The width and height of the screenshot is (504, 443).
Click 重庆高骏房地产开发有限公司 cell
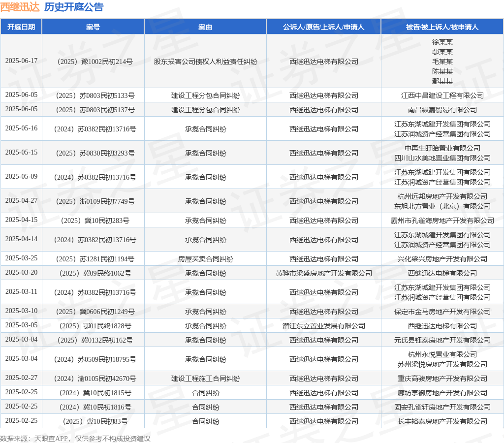click(442, 379)
